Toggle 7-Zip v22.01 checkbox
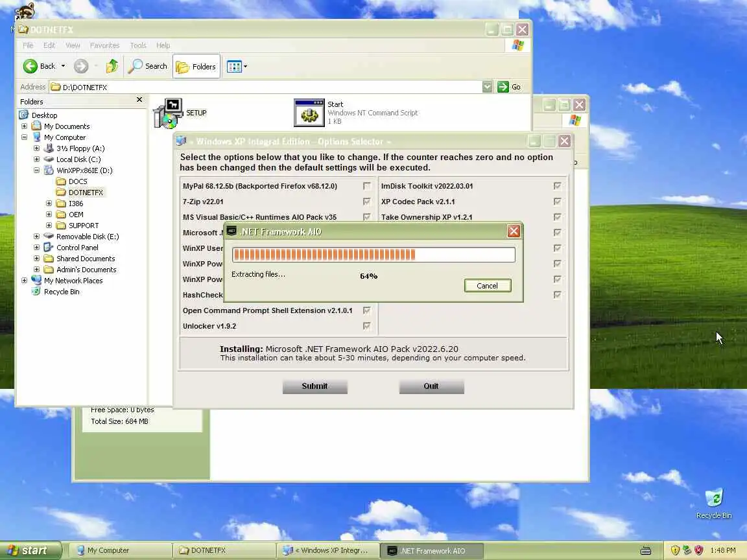 coord(367,202)
